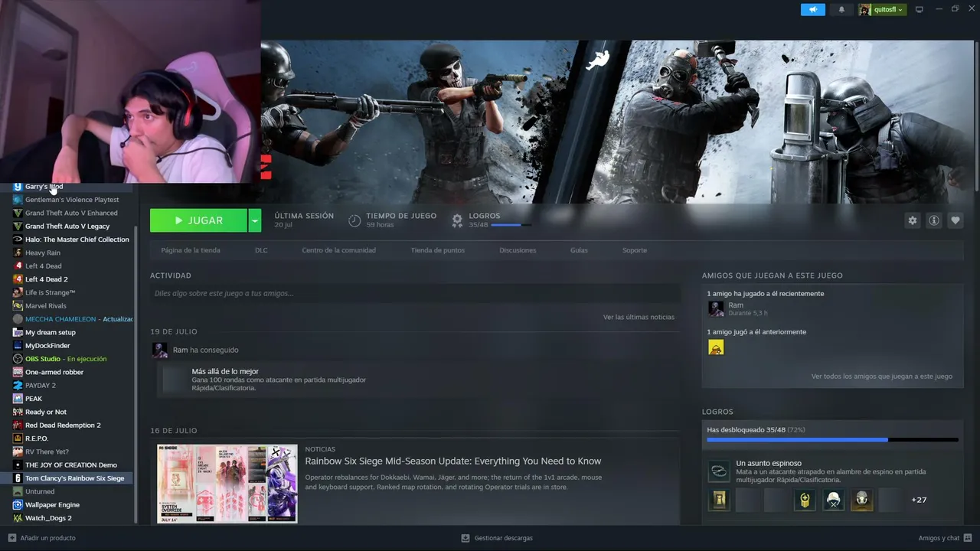The image size is (980, 551).
Task: Open the Mid-Season Update news thumbnail
Action: pos(227,484)
